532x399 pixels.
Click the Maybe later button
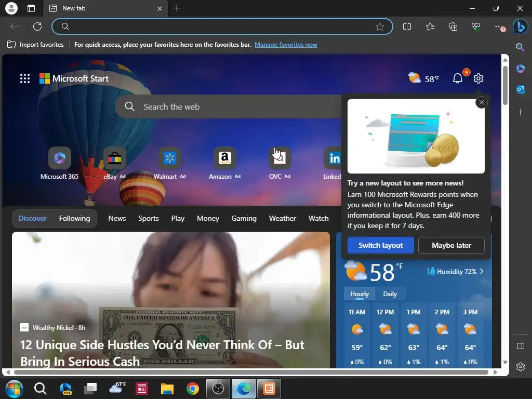tap(451, 245)
